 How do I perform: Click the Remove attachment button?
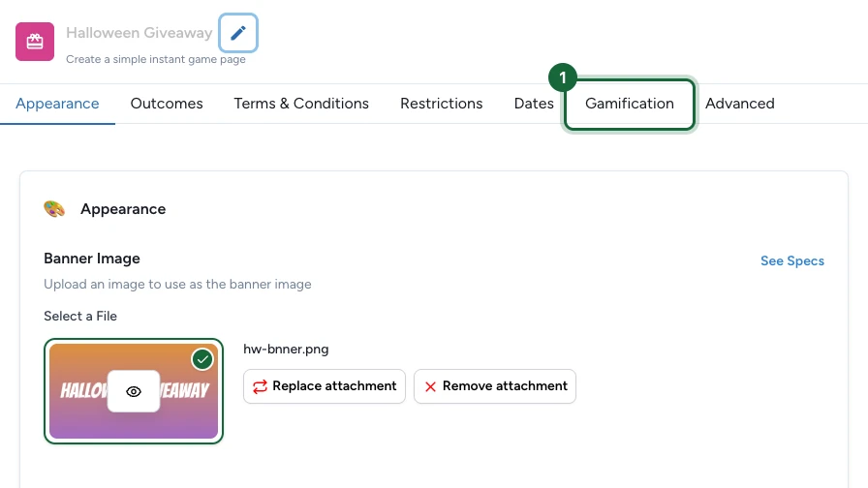tap(495, 386)
